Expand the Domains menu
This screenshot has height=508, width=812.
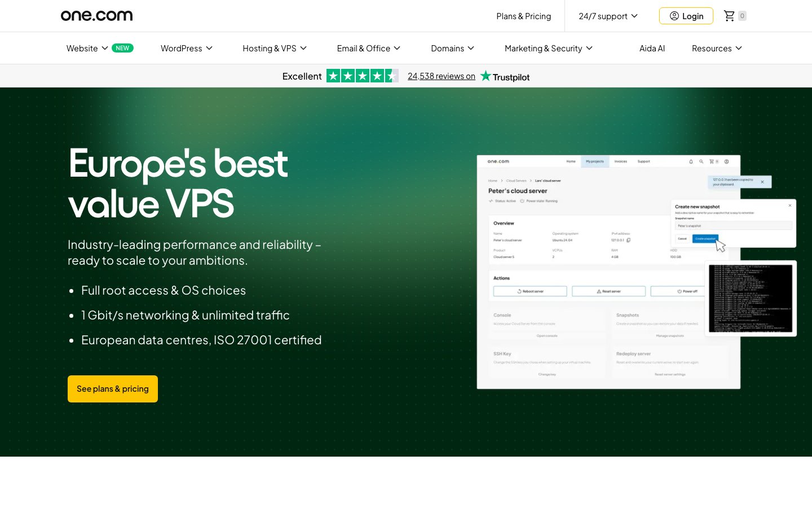(x=453, y=49)
